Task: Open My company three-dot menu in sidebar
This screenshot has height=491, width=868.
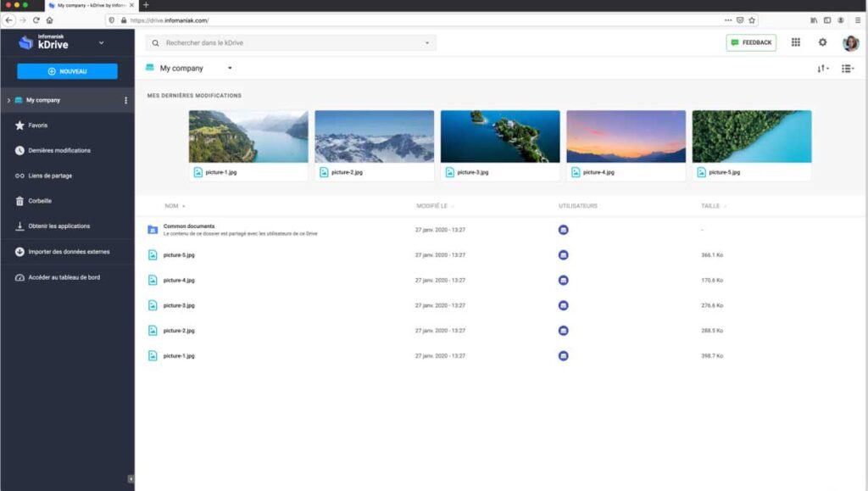Action: (x=125, y=100)
